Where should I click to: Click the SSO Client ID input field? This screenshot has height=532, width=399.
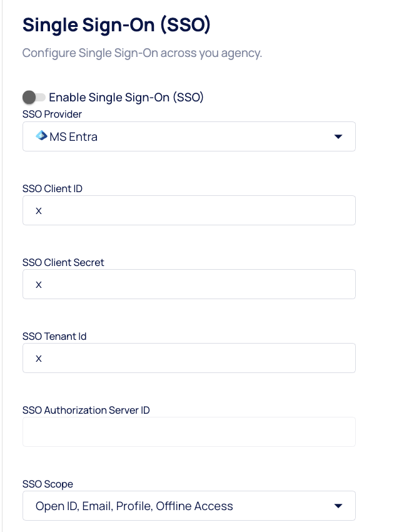coord(189,210)
